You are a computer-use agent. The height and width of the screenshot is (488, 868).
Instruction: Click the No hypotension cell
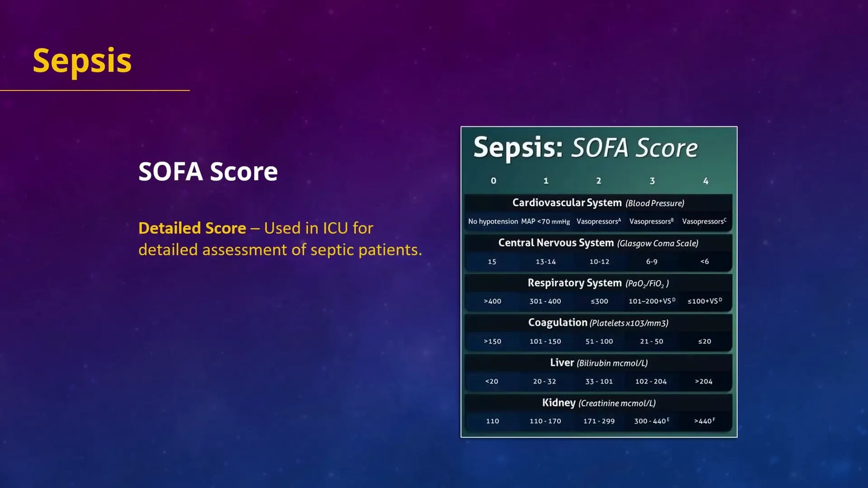pos(493,221)
